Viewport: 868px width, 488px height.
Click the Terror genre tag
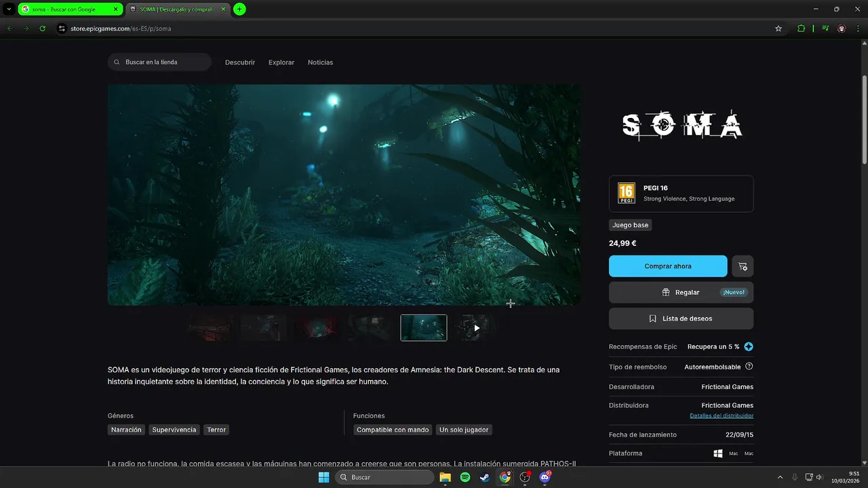(x=216, y=430)
